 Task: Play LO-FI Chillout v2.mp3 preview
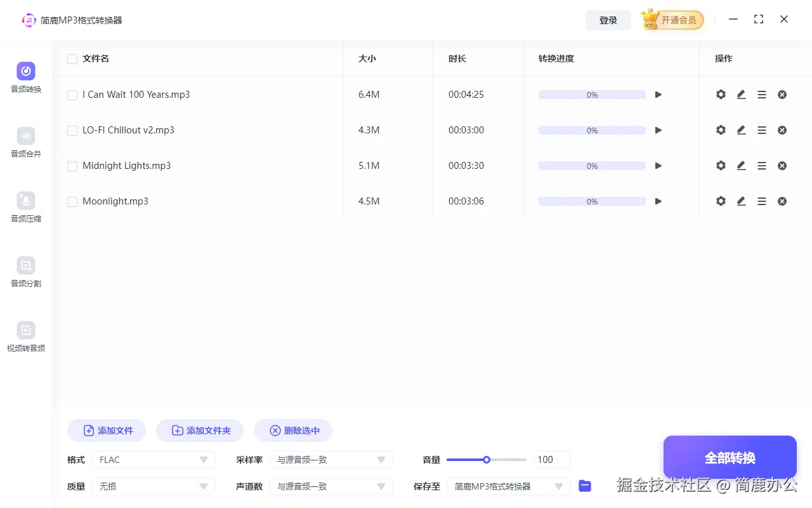coord(658,130)
